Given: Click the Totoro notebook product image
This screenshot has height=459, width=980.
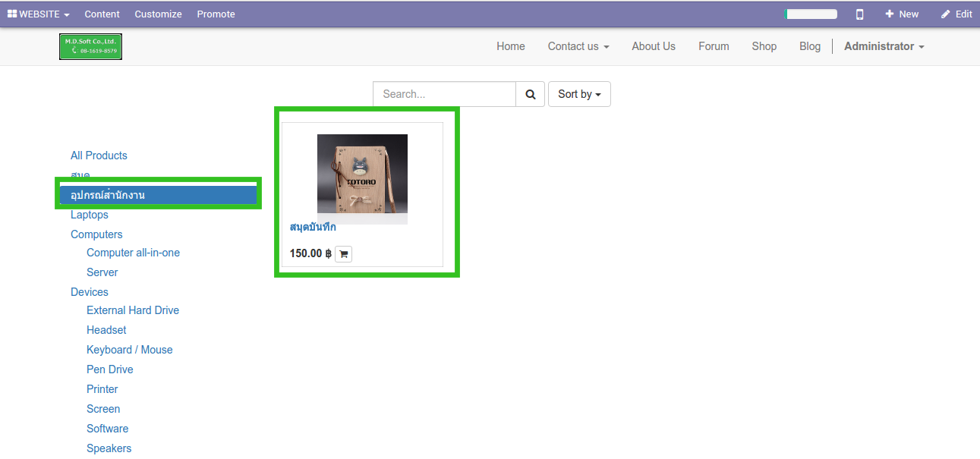Looking at the screenshot, I should click(362, 179).
